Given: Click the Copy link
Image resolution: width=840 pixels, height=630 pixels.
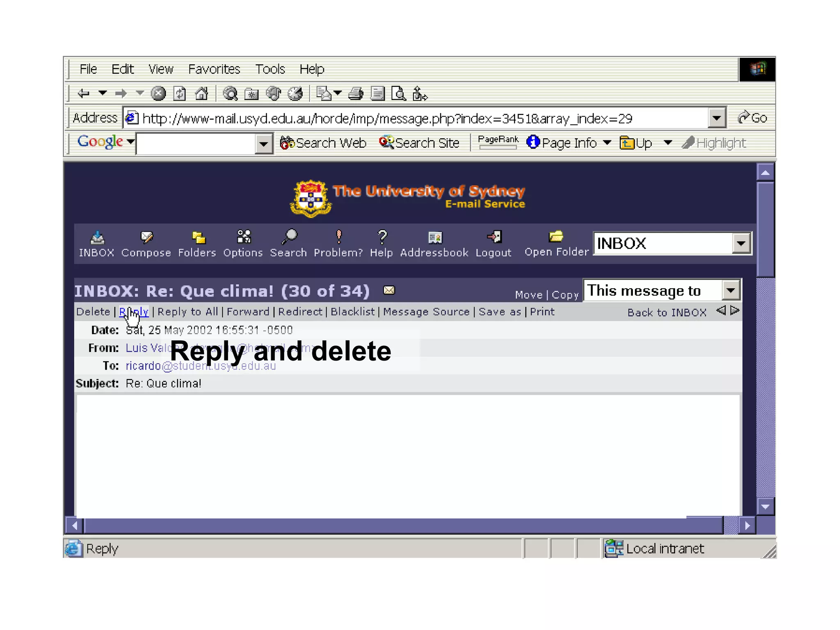Looking at the screenshot, I should (x=565, y=295).
